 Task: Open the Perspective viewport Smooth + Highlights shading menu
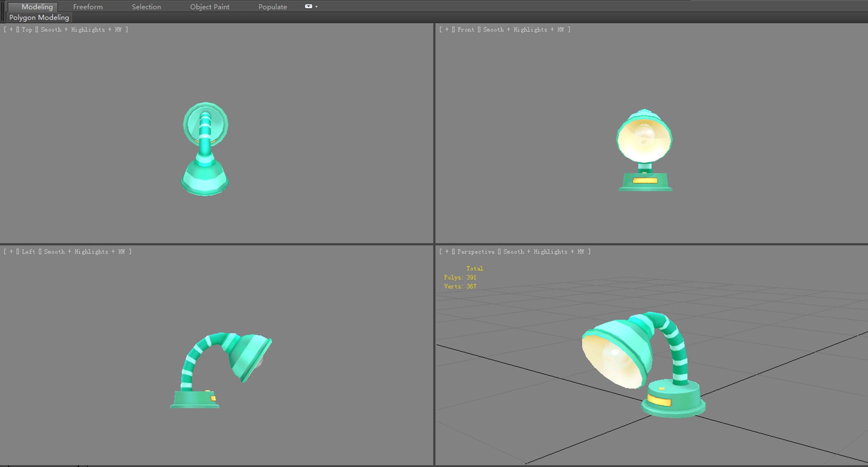(x=544, y=252)
